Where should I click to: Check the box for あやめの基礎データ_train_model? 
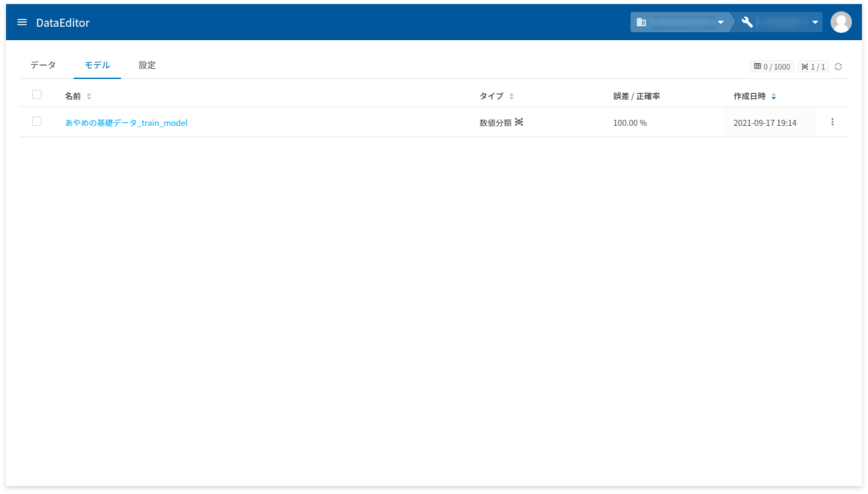point(37,121)
